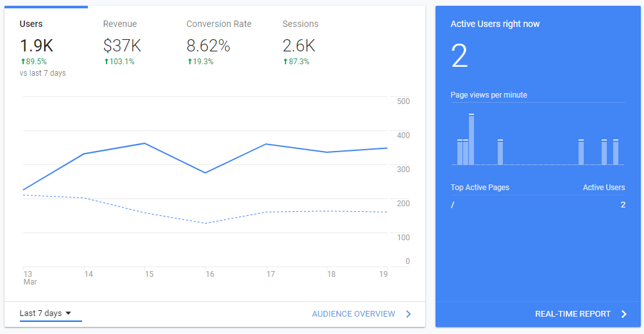Switch to the Revenue metric tab
This screenshot has width=644, height=334.
(x=120, y=24)
